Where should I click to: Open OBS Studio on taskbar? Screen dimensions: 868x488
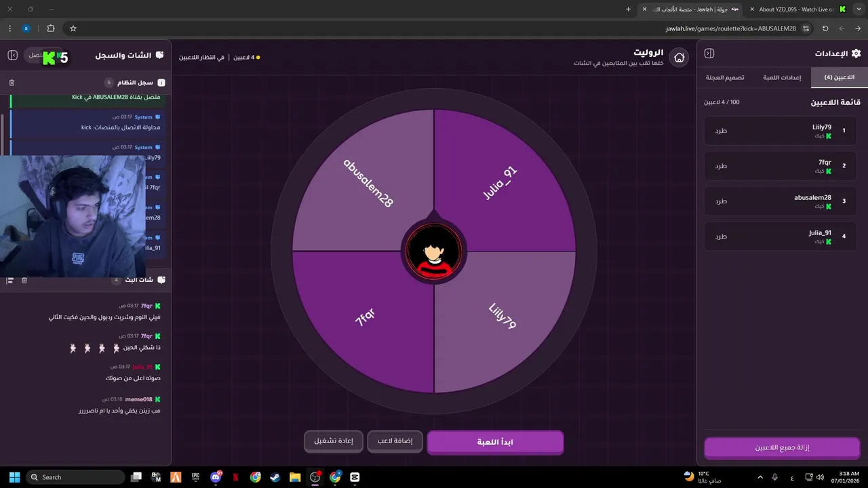point(315,477)
